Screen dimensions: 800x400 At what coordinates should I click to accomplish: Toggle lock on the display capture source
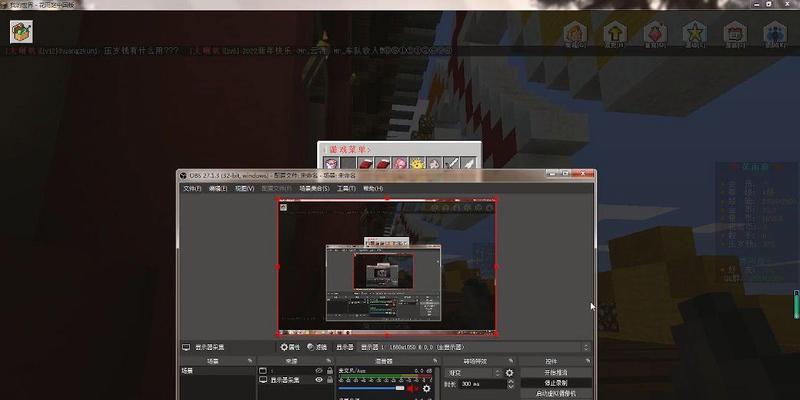tap(330, 380)
